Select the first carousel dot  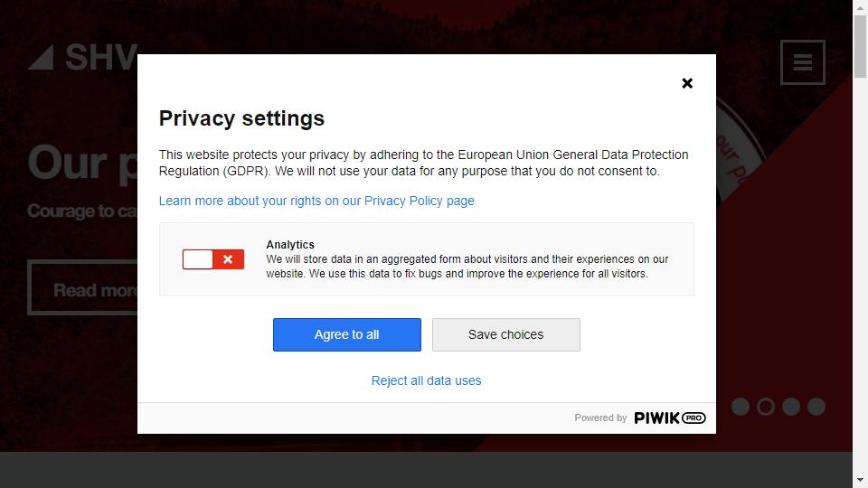(741, 407)
